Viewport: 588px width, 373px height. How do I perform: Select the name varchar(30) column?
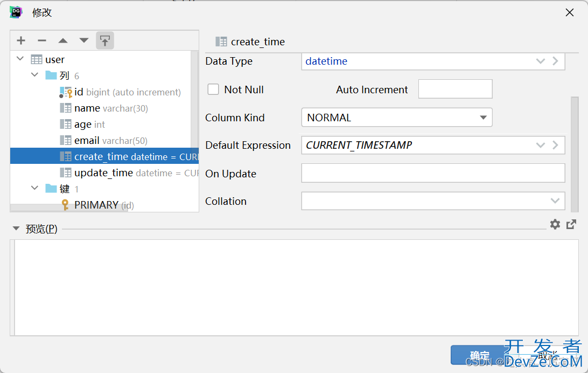pos(103,108)
